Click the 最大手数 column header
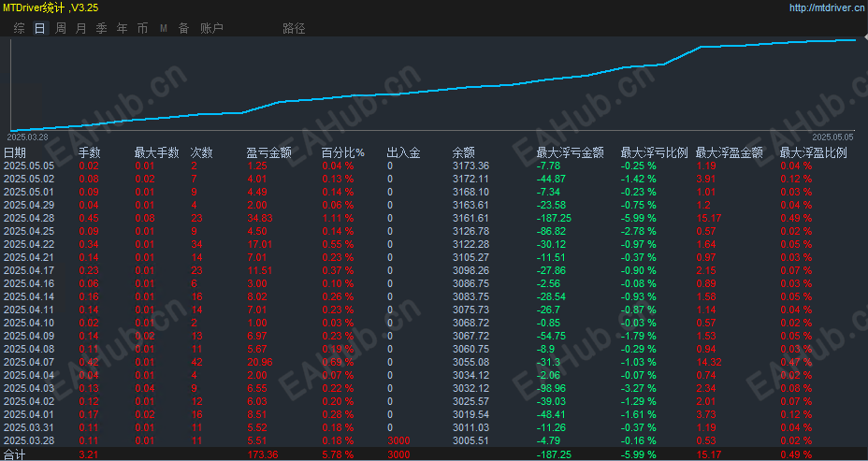Image resolution: width=868 pixels, height=461 pixels. point(156,152)
